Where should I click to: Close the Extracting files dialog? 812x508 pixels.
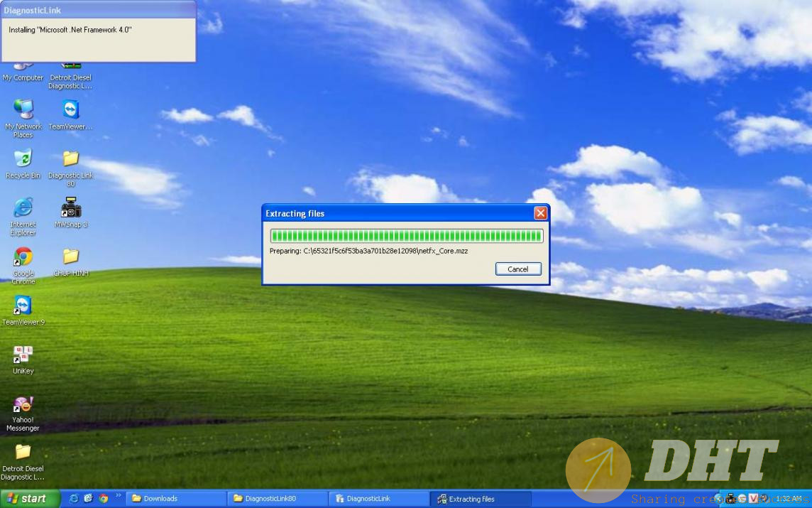tap(540, 213)
